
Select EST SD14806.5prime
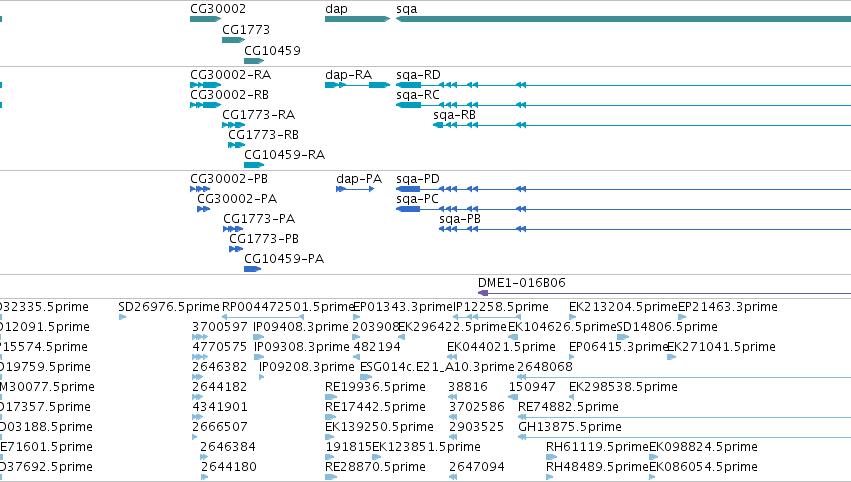coord(667,327)
